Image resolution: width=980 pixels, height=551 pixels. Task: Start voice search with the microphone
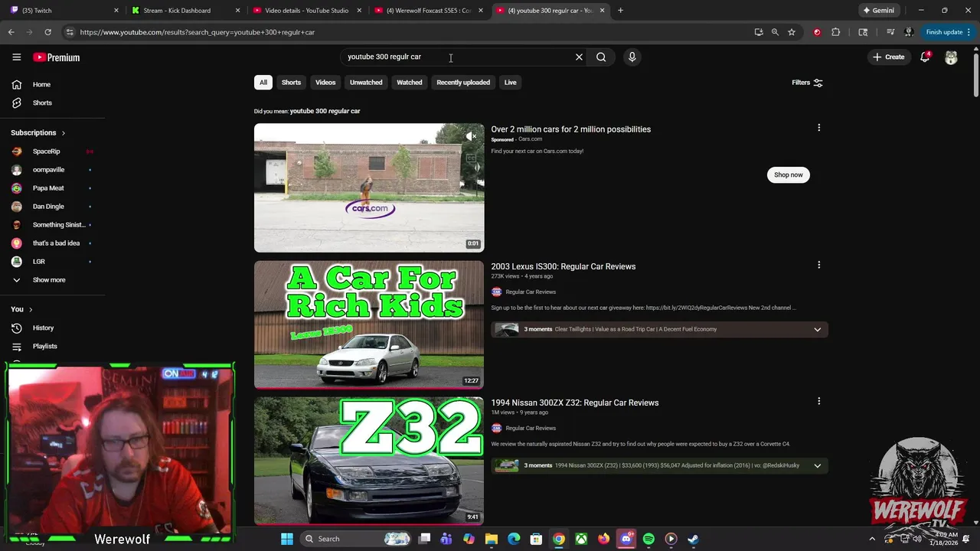632,57
